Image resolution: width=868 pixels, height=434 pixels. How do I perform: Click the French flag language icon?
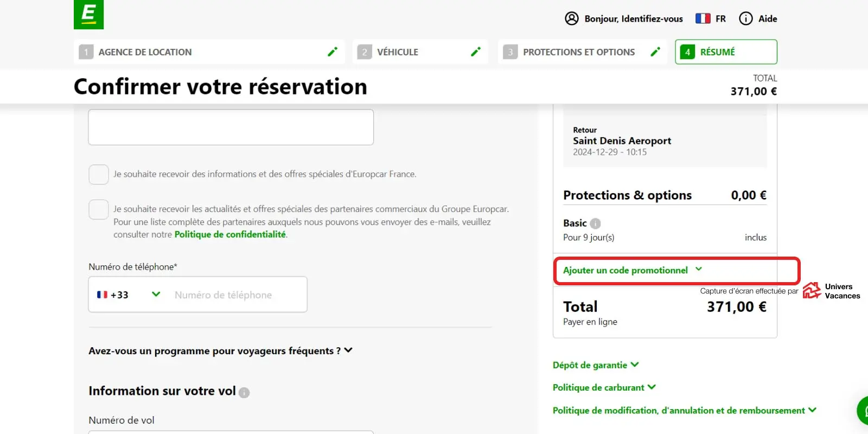pyautogui.click(x=703, y=18)
